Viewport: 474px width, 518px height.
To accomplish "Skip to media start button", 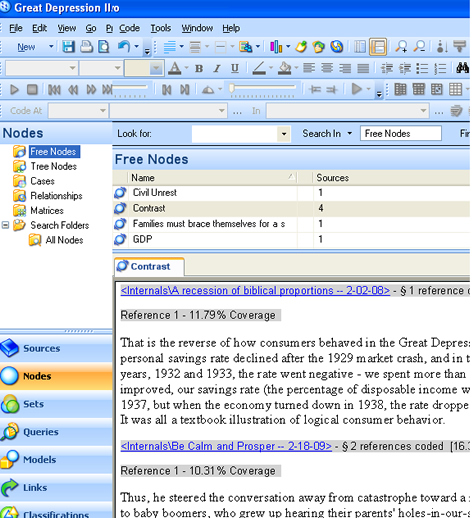I will tap(54, 89).
